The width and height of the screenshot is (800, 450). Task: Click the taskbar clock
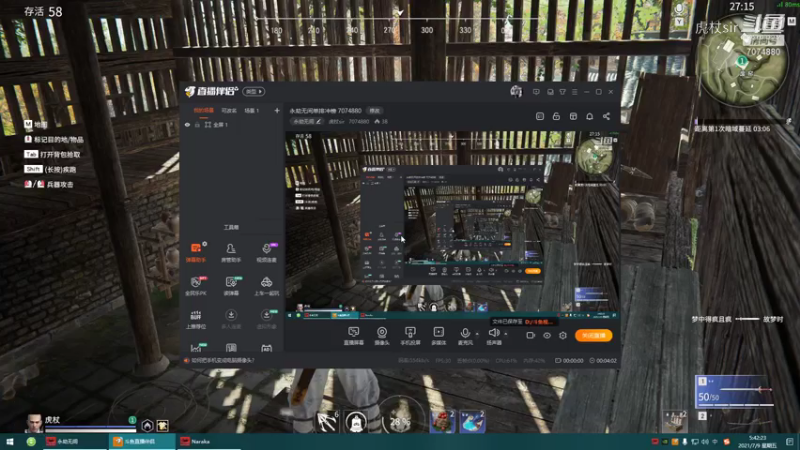[758, 441]
